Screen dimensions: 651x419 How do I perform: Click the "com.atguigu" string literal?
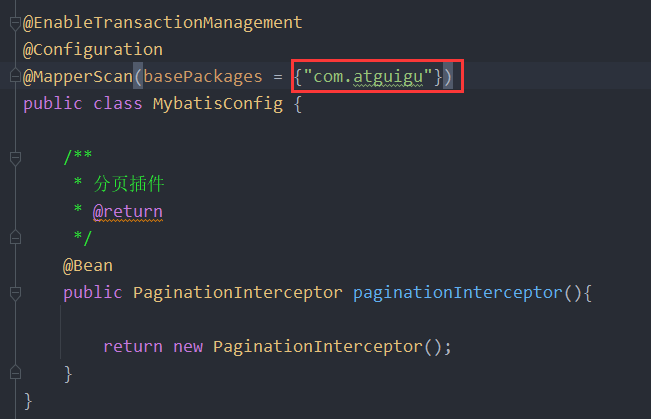click(x=368, y=77)
